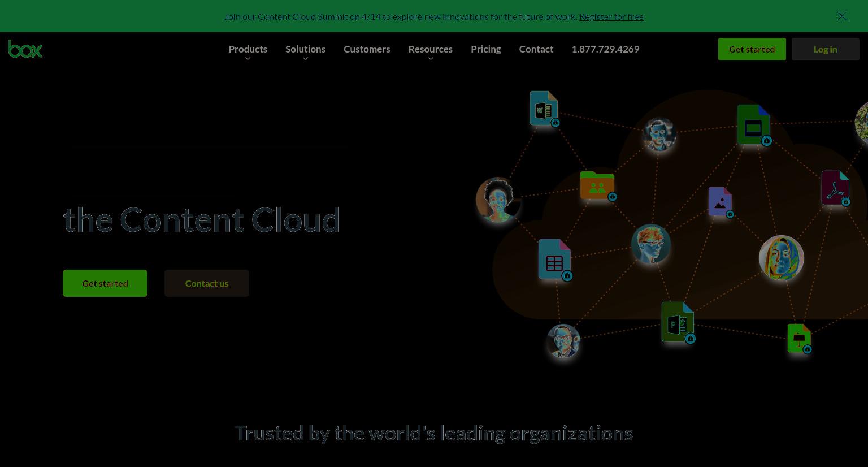The image size is (868, 467).
Task: Click the man avatar near the top cloud
Action: pyautogui.click(x=659, y=135)
